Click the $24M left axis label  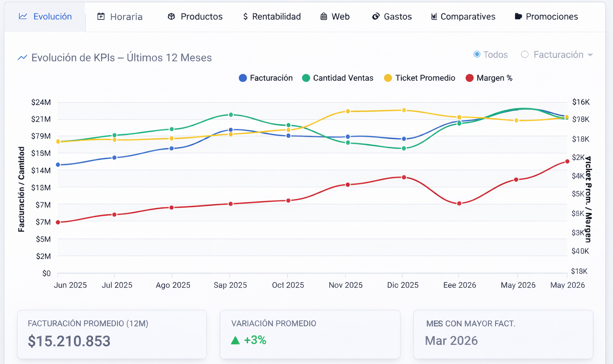coord(41,102)
